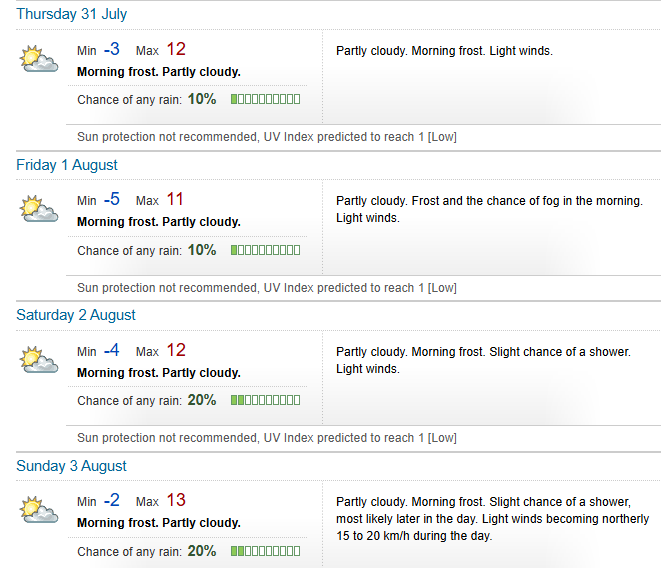Select Sunday's maximum temperature 13

point(176,501)
